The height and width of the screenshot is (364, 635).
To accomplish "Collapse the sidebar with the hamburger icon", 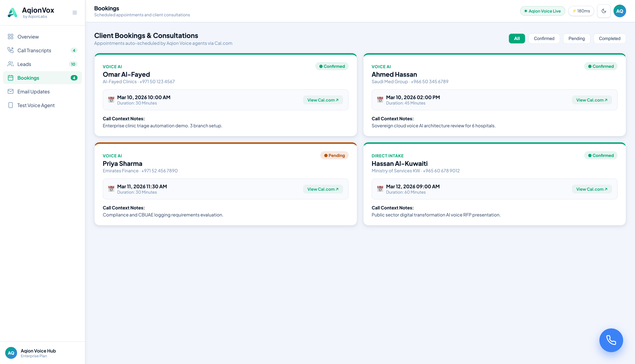I will (75, 12).
